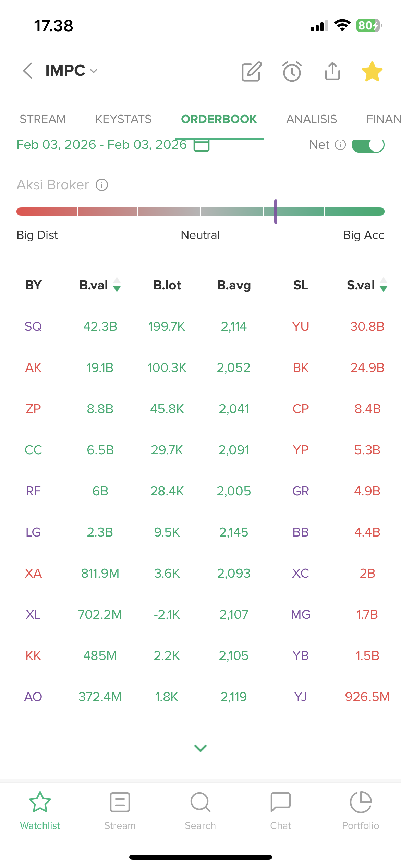Open the calendar date picker icon
401x868 pixels.
coord(202,145)
